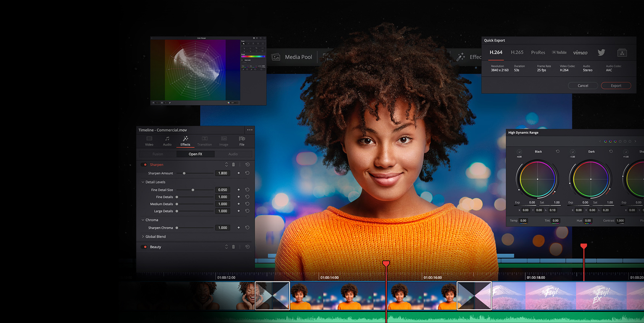Reset Sharpen Amount value
The height and width of the screenshot is (323, 644).
[x=248, y=173]
